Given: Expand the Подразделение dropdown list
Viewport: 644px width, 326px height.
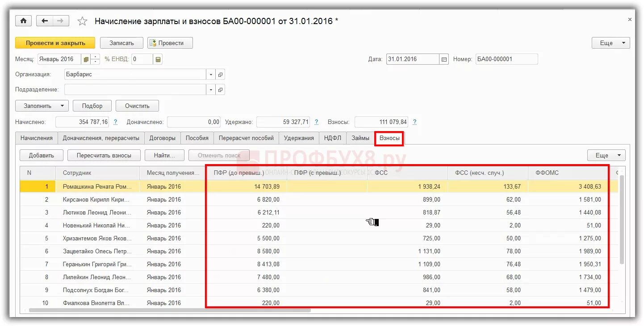Looking at the screenshot, I should 211,90.
